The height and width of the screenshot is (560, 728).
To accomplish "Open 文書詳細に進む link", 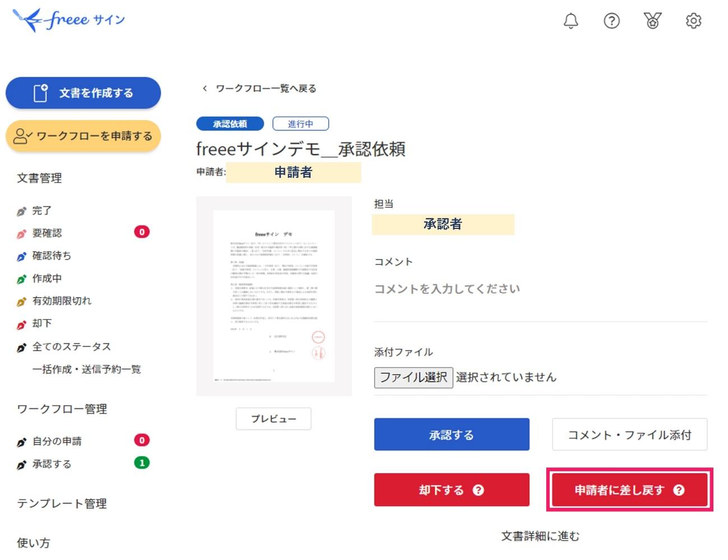I will 540,536.
